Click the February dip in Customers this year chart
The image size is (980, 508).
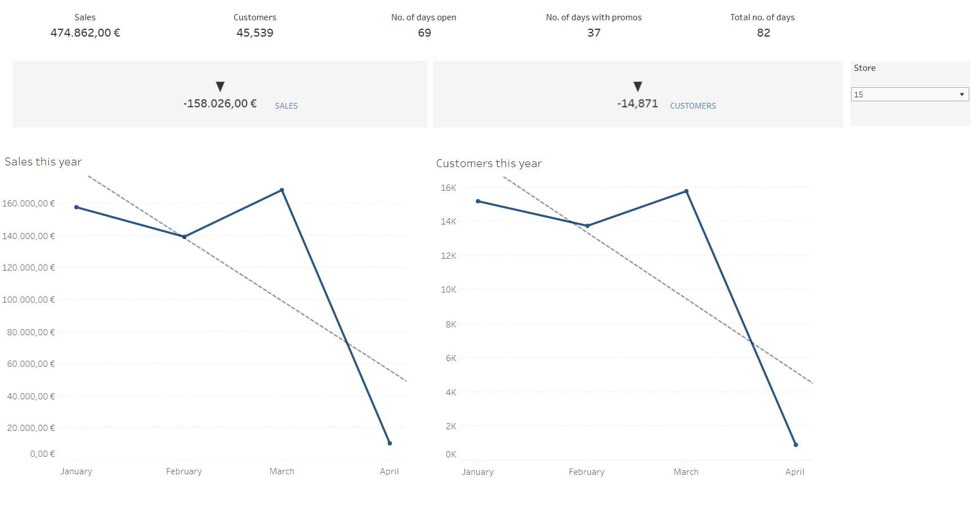[x=587, y=226]
